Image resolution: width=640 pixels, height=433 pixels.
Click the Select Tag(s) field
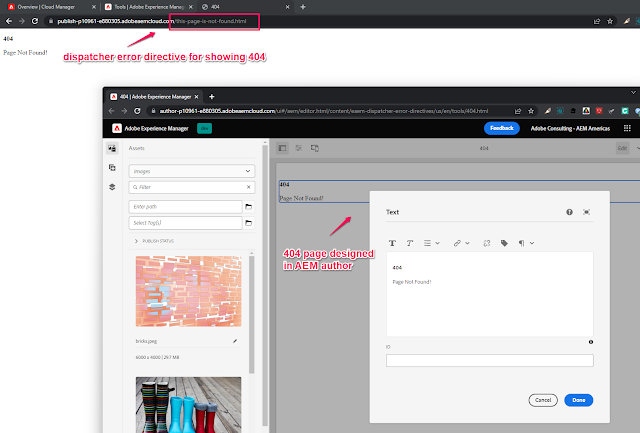coord(185,223)
